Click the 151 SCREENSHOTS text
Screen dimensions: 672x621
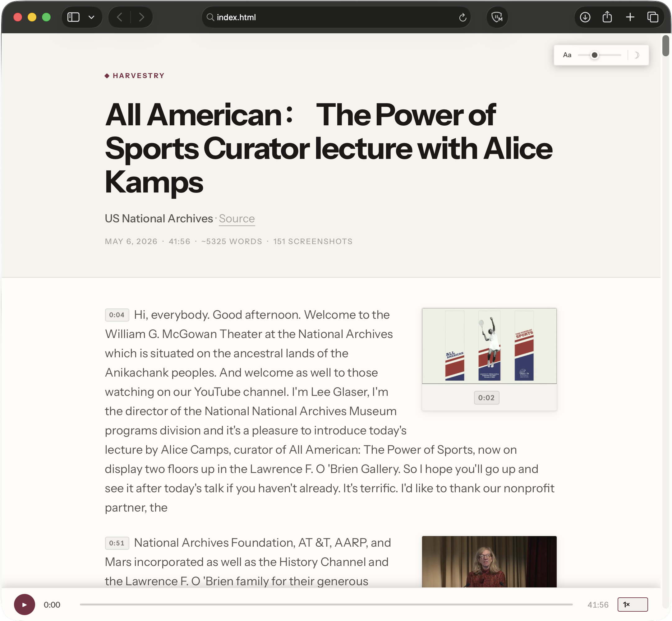point(313,242)
